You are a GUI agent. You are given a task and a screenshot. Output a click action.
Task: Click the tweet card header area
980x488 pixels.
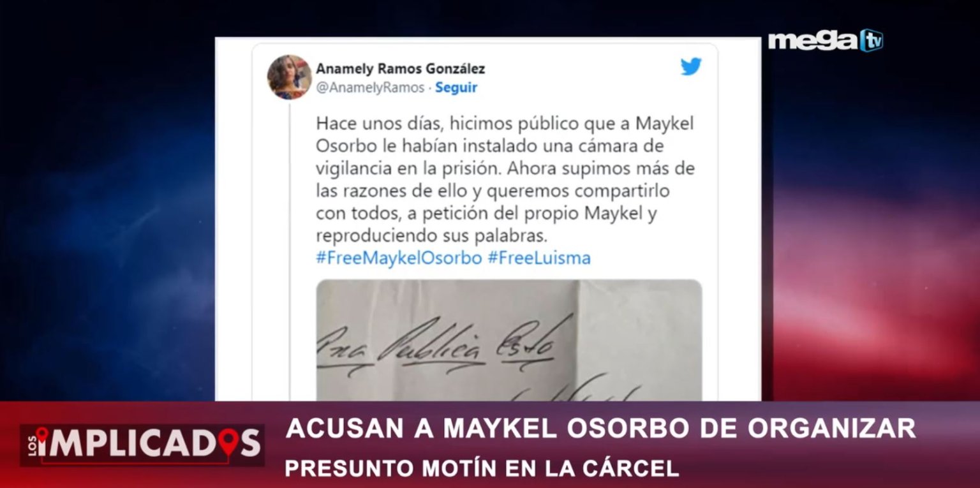tap(485, 77)
